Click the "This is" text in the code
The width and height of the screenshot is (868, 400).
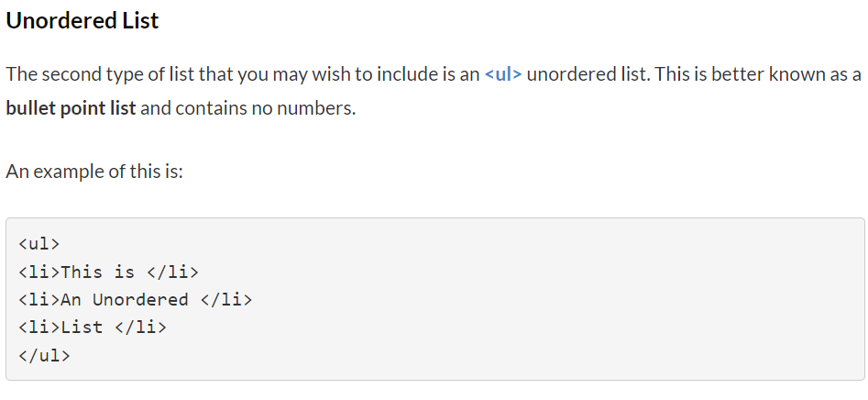(x=97, y=272)
